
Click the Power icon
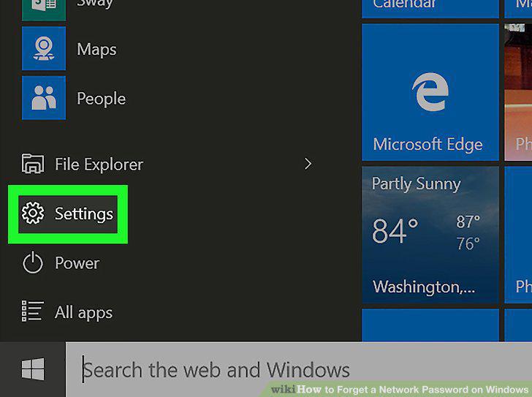click(x=33, y=262)
